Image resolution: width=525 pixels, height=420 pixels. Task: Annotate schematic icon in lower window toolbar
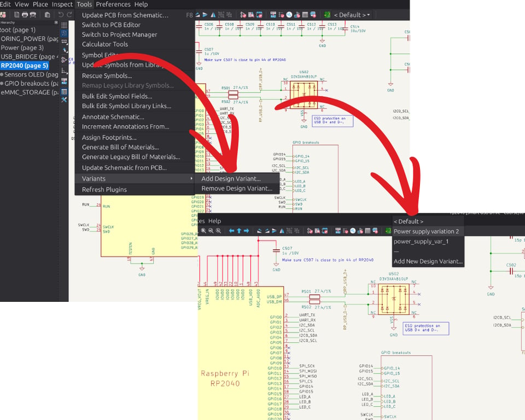[338, 231]
